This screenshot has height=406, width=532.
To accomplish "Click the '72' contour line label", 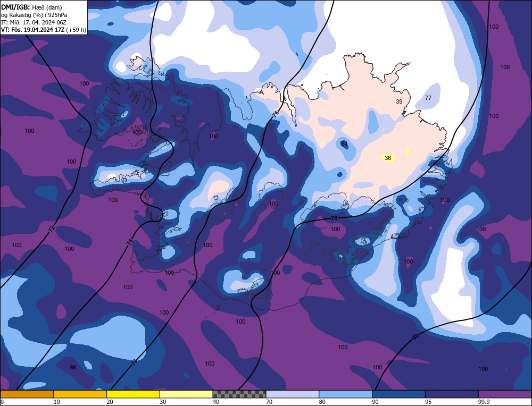I will [52, 228].
